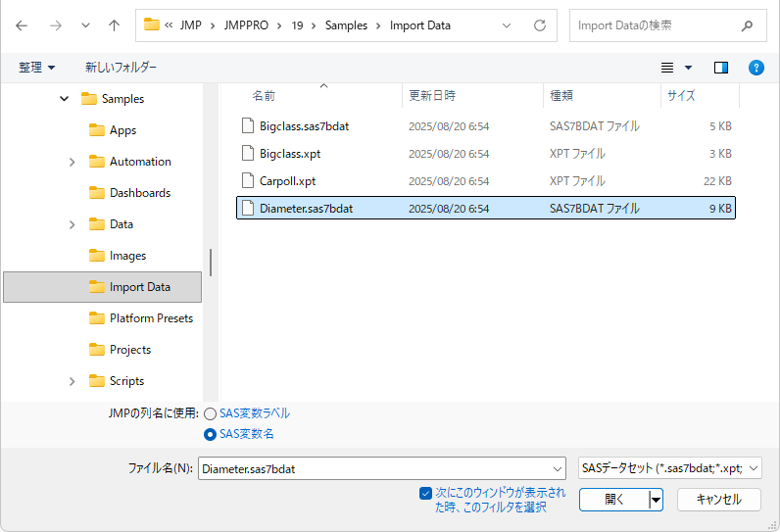The height and width of the screenshot is (532, 780).
Task: Open recent locations chevron next to forward arrow
Action: coord(85,25)
